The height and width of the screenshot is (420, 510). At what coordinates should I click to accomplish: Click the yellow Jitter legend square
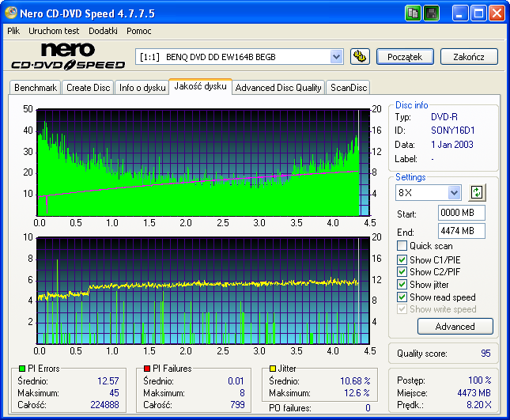coord(273,369)
